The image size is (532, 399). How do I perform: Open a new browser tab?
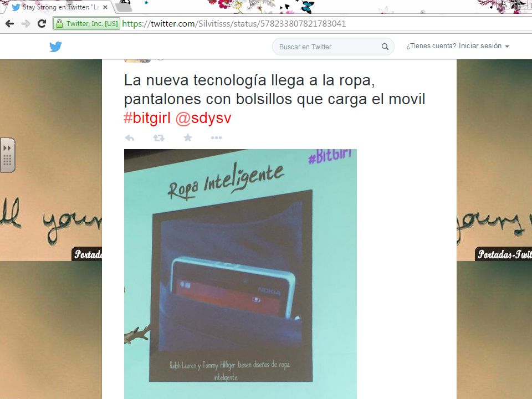[122, 7]
